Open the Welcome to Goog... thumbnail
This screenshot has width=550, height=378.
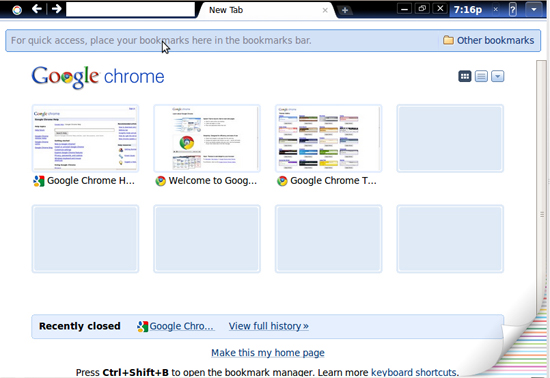pyautogui.click(x=207, y=138)
